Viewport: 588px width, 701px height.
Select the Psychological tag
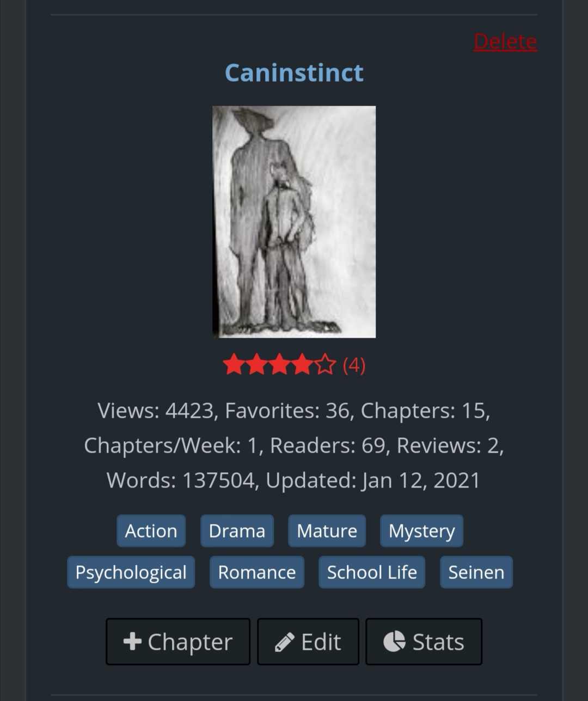pyautogui.click(x=131, y=572)
